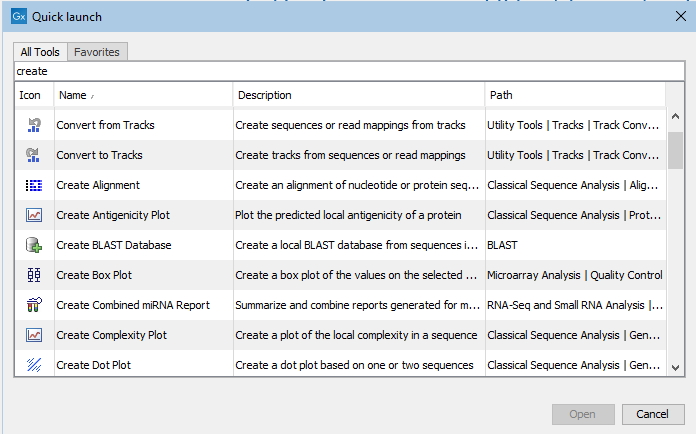This screenshot has width=696, height=434.
Task: Open the Favorites tab
Action: coord(97,52)
